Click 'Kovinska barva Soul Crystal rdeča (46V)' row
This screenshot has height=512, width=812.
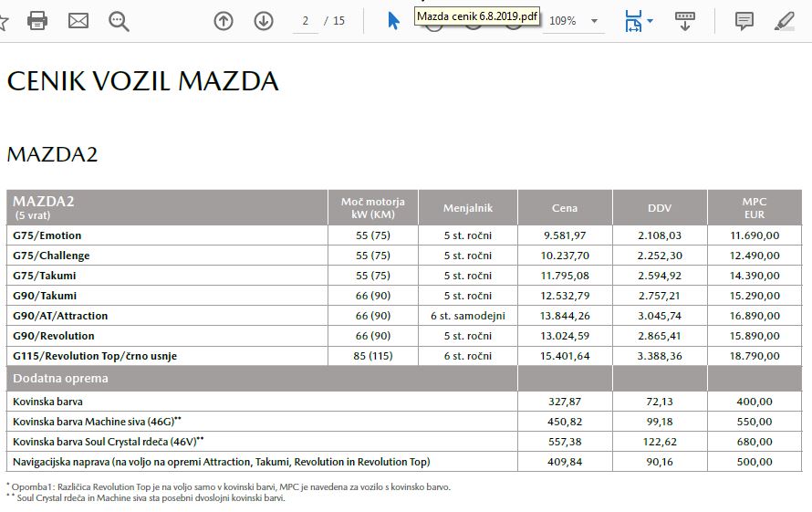pyautogui.click(x=109, y=442)
